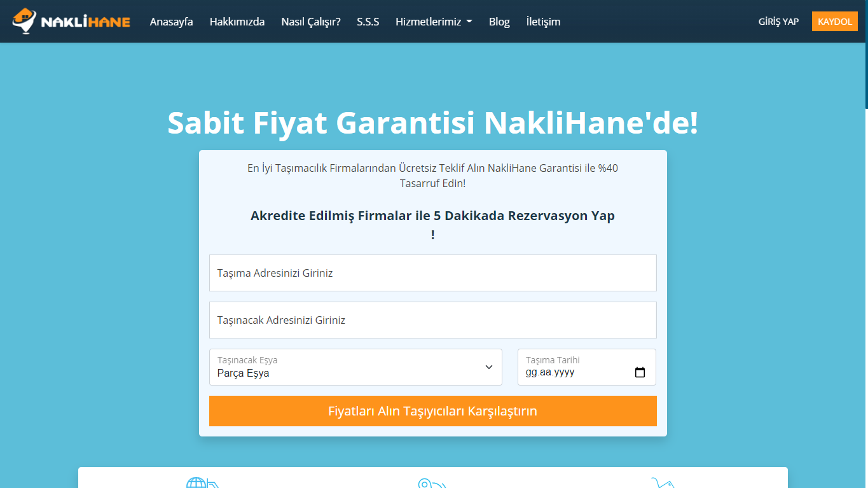Click the globe truck icon at bottom

click(x=201, y=483)
